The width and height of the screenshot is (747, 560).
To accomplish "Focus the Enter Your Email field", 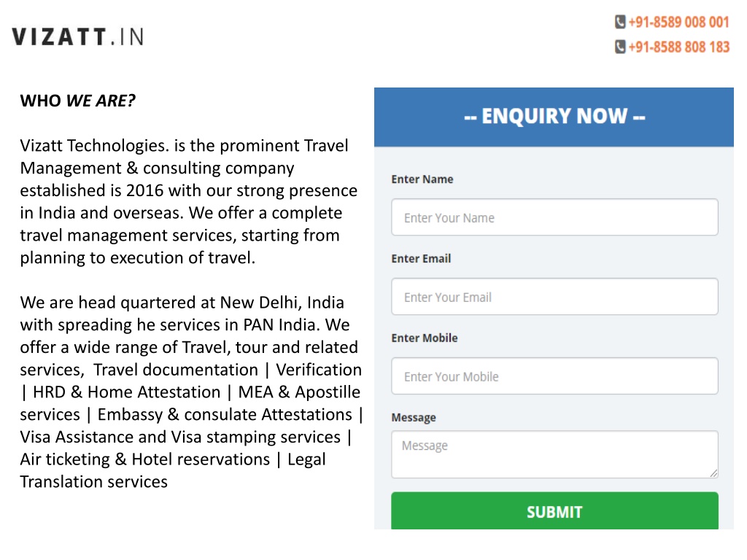I will coord(554,297).
